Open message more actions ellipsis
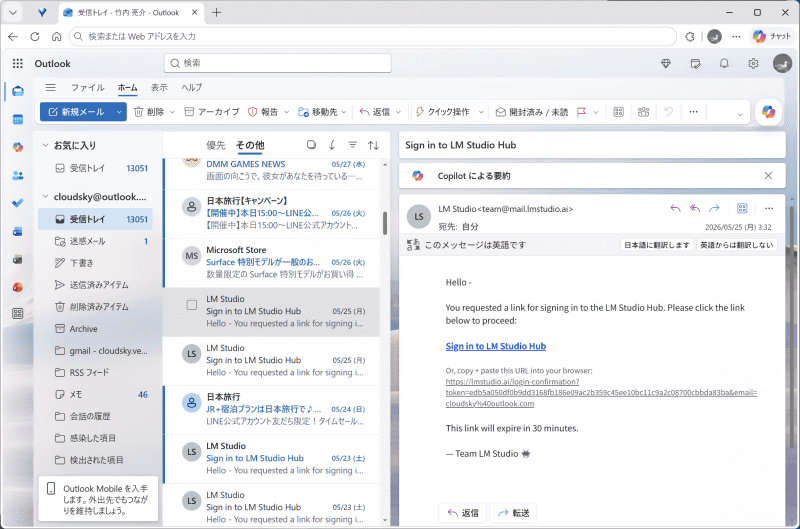Screen dimensions: 800x529 click(769, 208)
